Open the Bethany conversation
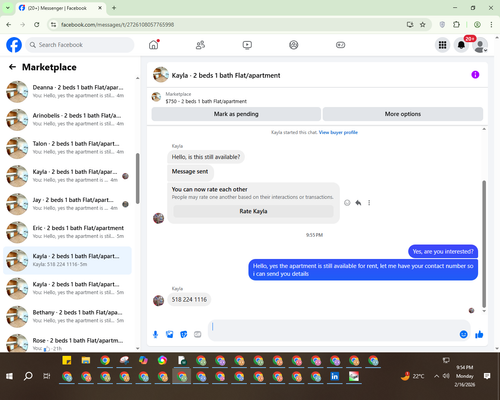 click(67, 316)
